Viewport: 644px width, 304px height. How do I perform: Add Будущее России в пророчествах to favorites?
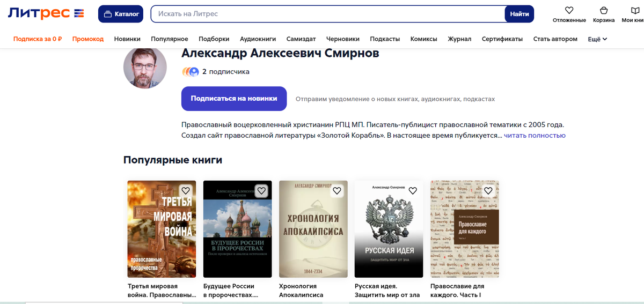tap(261, 190)
